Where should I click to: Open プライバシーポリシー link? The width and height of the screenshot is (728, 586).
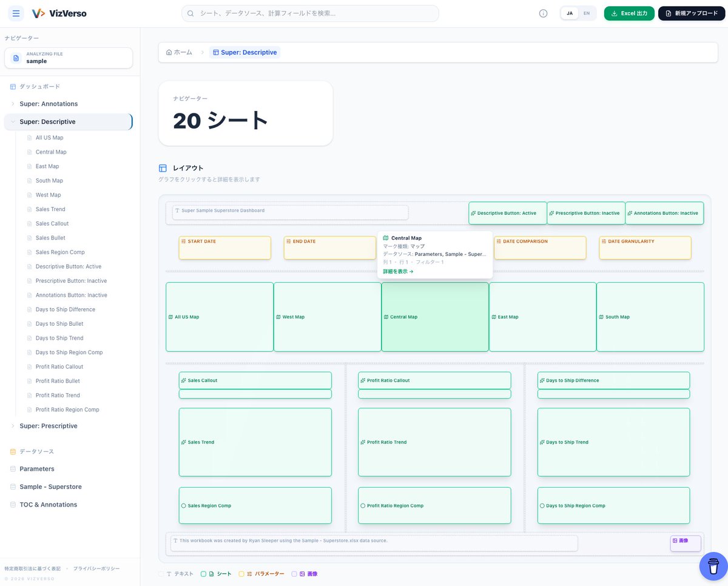point(96,568)
